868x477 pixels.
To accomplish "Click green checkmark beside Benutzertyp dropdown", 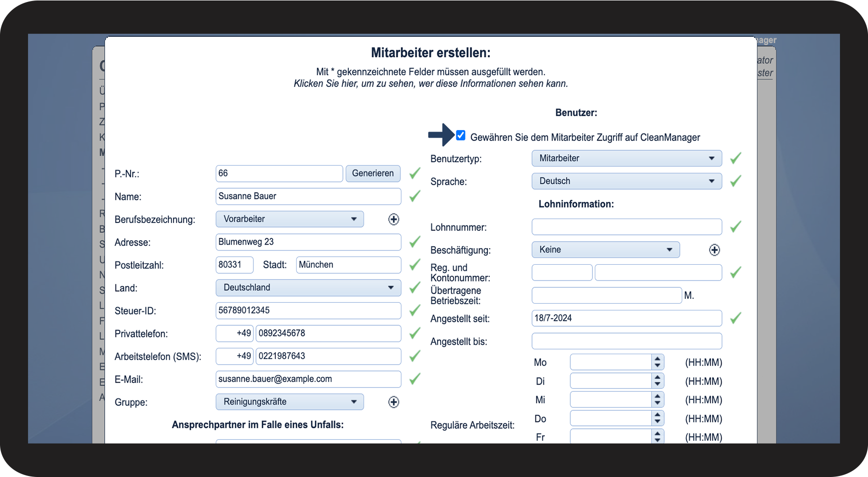I will click(x=735, y=159).
